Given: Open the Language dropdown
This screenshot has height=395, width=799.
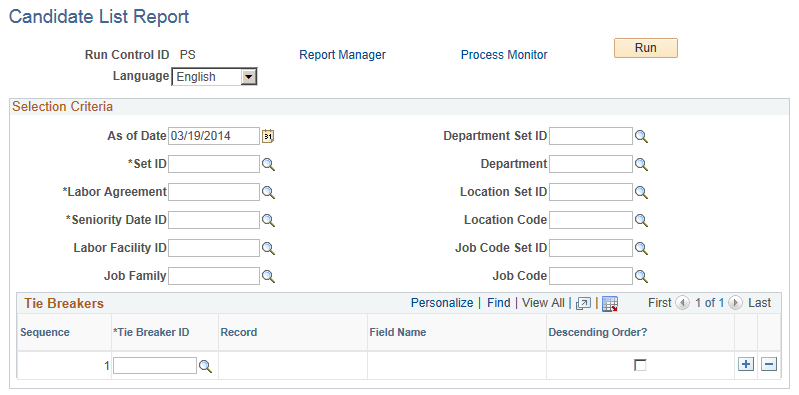Looking at the screenshot, I should (215, 77).
